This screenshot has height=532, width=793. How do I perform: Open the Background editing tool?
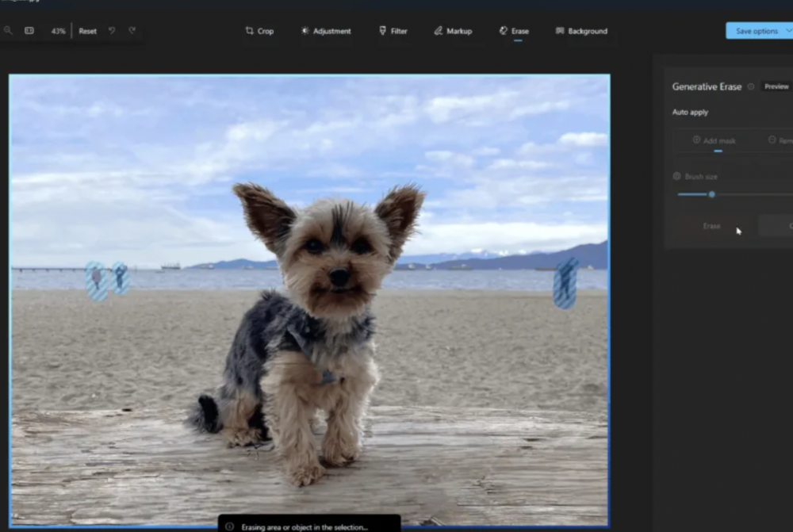pos(581,31)
